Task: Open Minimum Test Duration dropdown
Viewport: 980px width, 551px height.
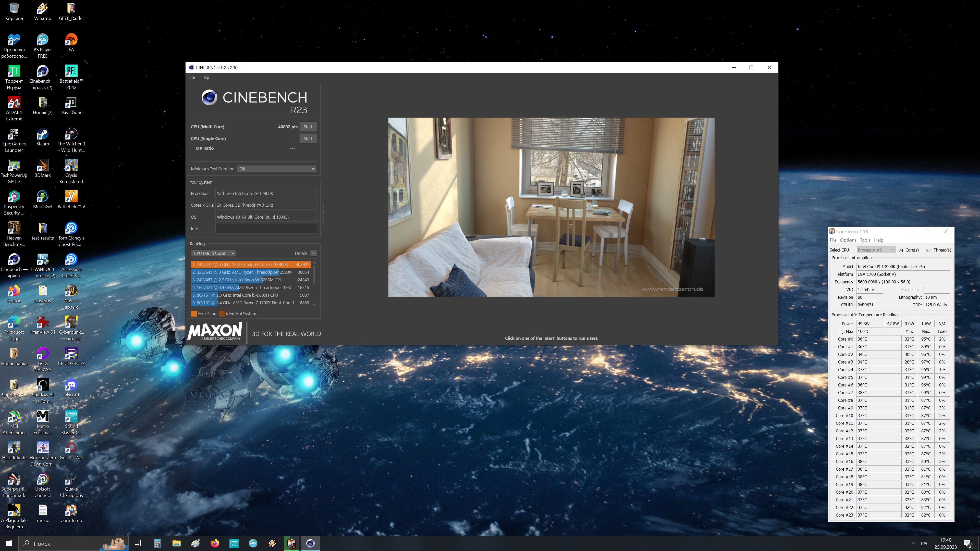Action: click(277, 169)
